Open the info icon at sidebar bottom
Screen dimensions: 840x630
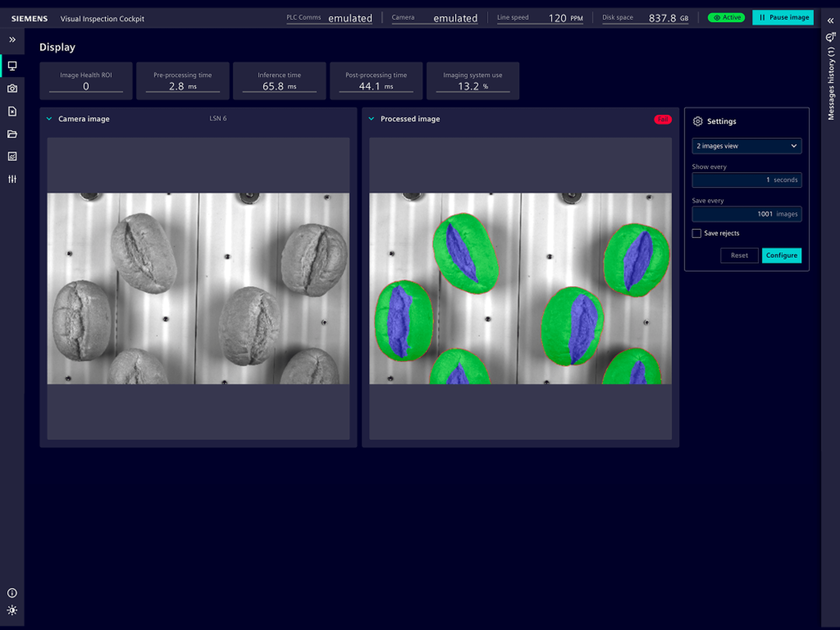point(12,593)
